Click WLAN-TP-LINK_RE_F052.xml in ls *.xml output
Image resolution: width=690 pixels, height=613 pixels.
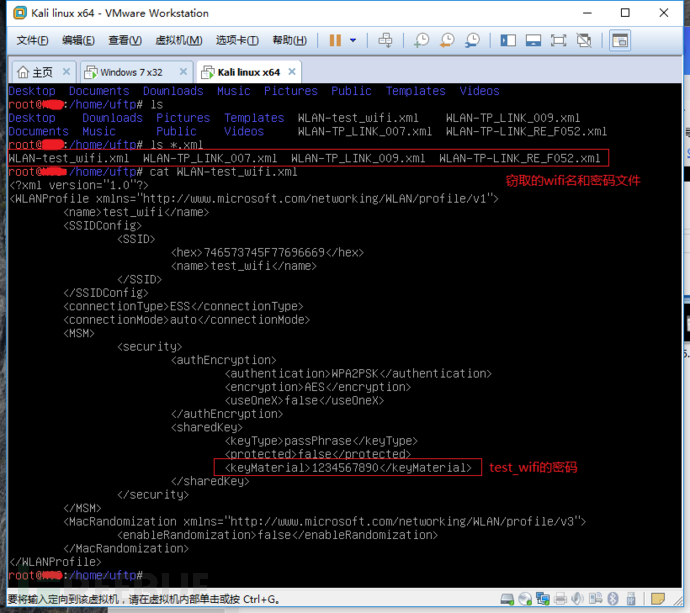[520, 158]
